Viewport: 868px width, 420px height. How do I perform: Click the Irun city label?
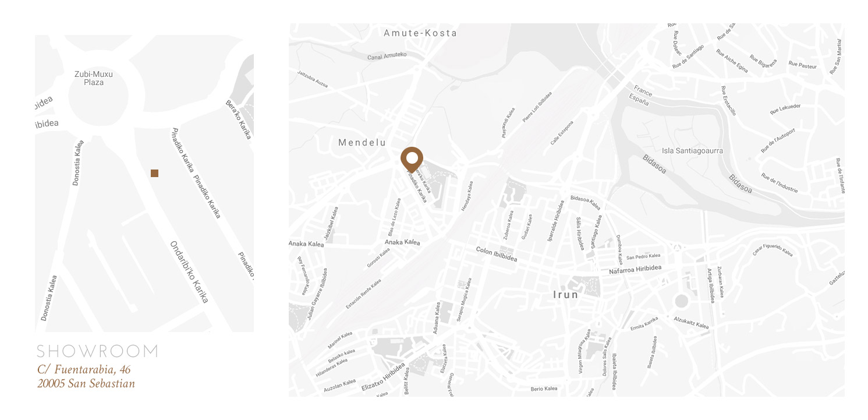(x=566, y=295)
